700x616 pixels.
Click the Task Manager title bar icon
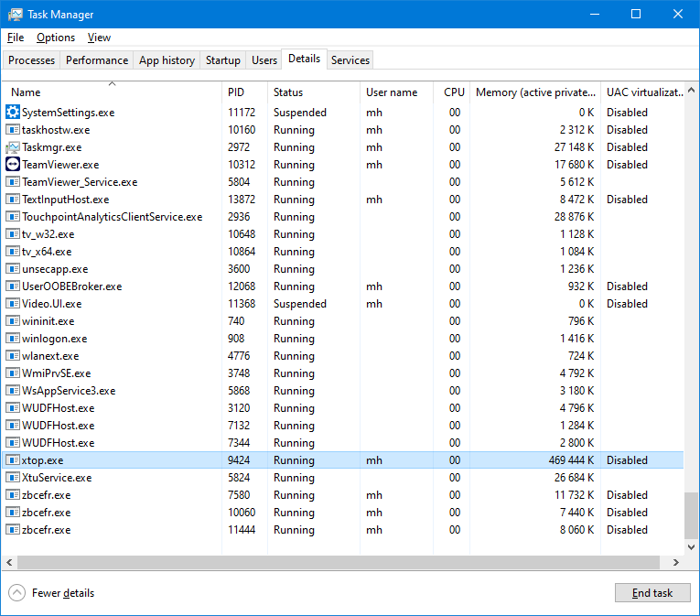(x=16, y=15)
